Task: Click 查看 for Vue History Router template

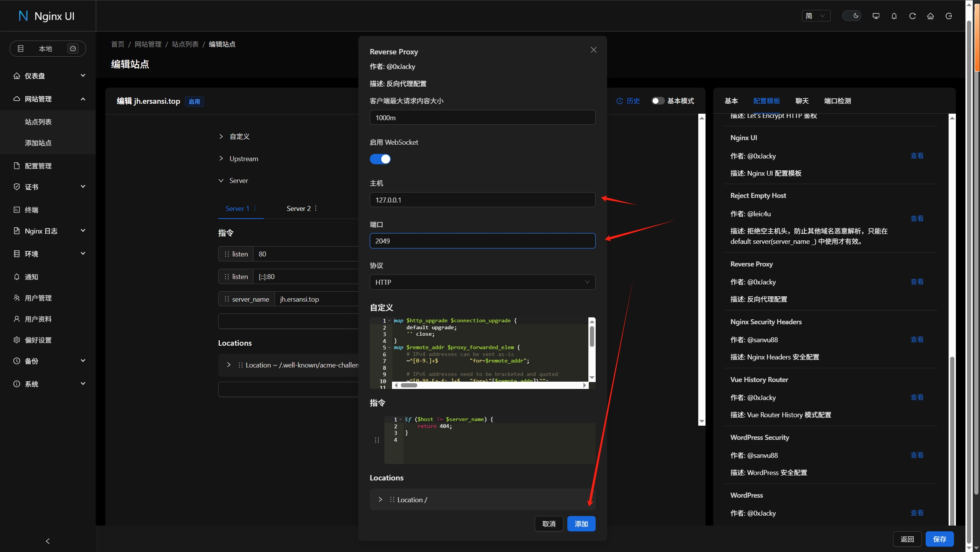Action: point(917,397)
